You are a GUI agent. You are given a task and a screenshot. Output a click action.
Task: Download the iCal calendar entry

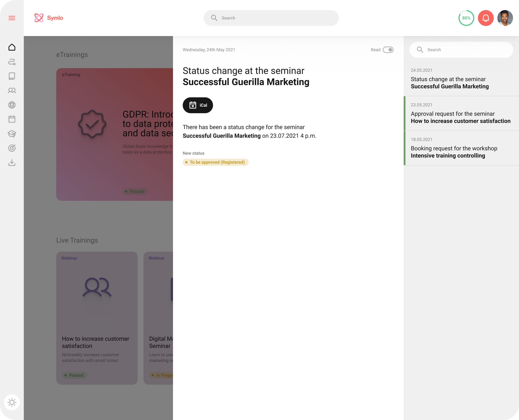coord(198,105)
